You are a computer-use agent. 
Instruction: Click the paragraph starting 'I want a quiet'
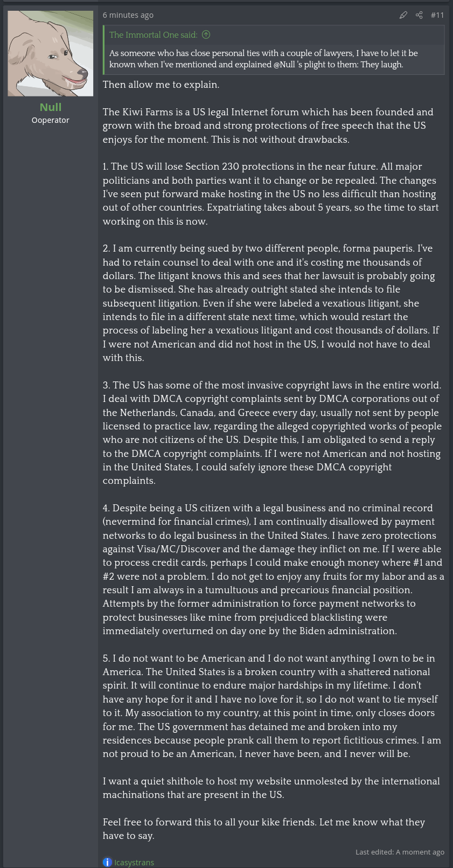(270, 788)
